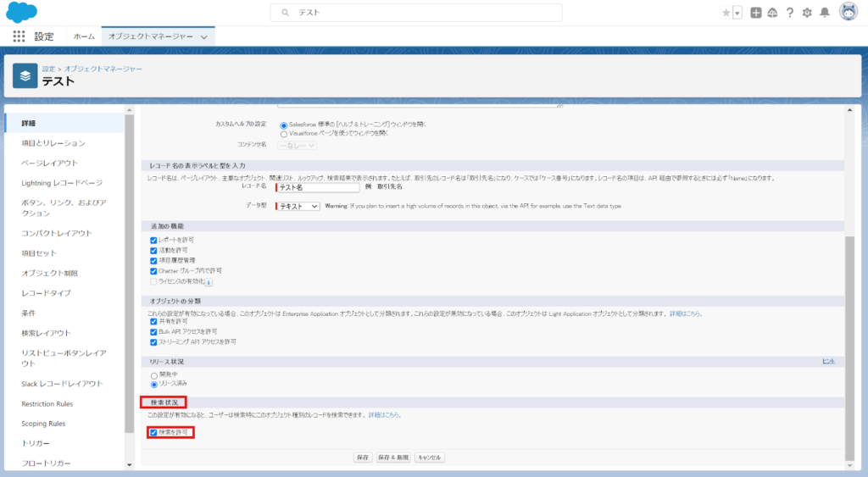Click the favorites star icon
This screenshot has width=868, height=477.
tap(726, 13)
